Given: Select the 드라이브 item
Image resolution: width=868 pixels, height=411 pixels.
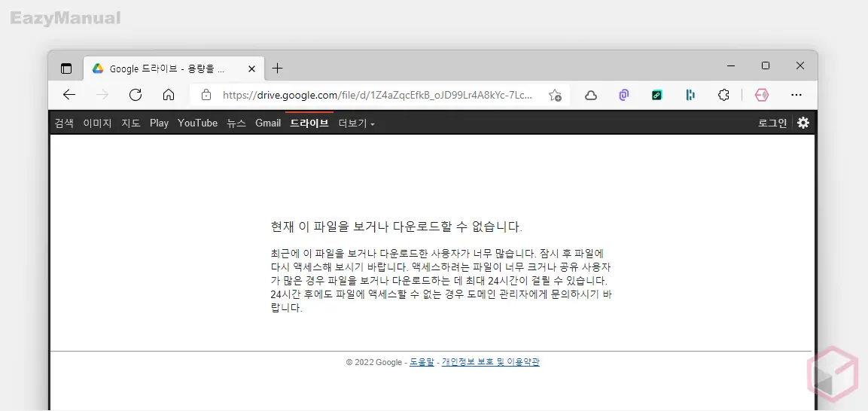Looking at the screenshot, I should pyautogui.click(x=309, y=123).
